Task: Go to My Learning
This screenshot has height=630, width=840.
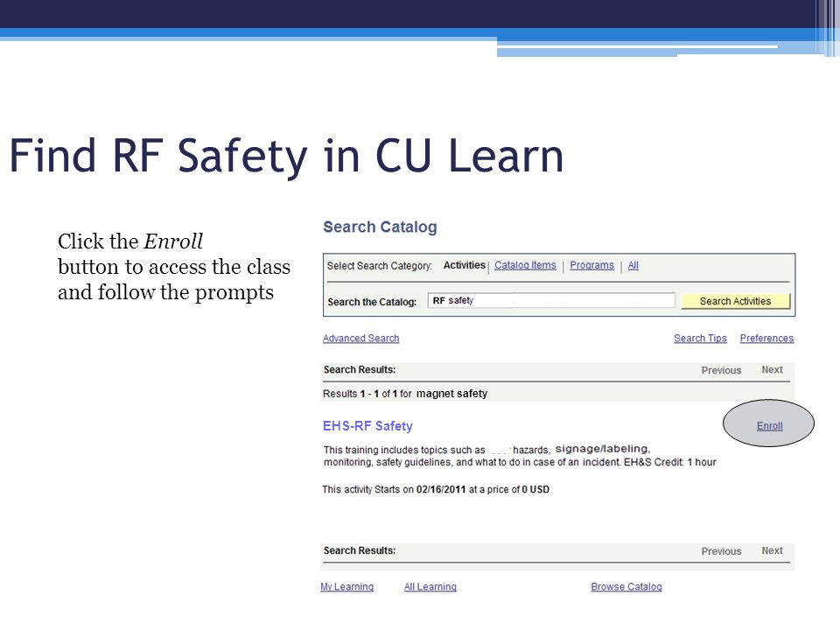Action: pos(346,586)
